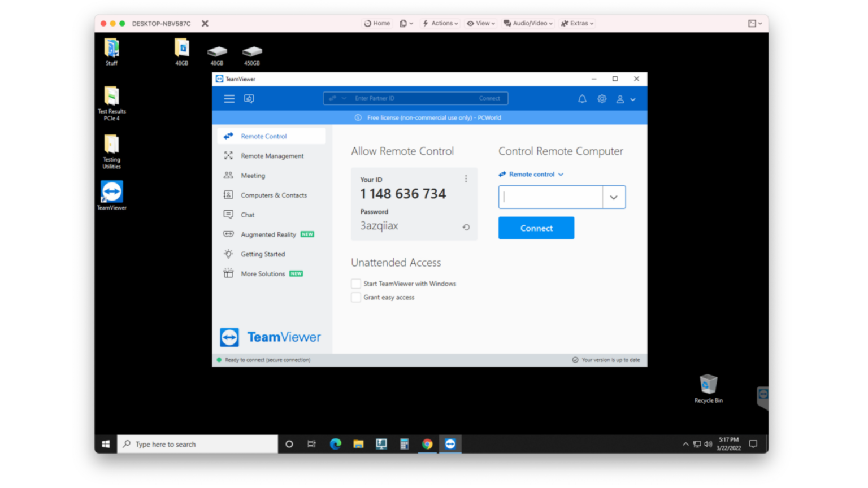Viewport: 868px width, 488px height.
Task: Open the hamburger menu
Action: click(229, 98)
